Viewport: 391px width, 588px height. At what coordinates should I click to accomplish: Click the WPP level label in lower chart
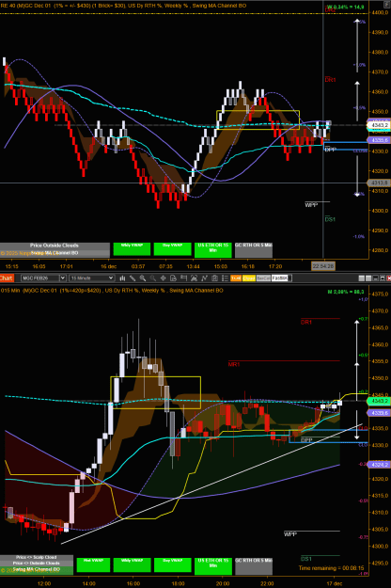[289, 534]
